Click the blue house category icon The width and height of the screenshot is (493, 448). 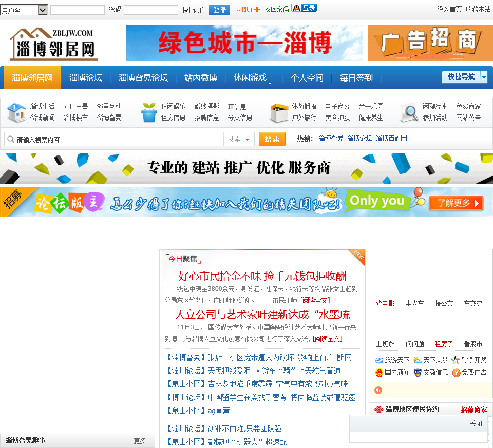coord(16,112)
